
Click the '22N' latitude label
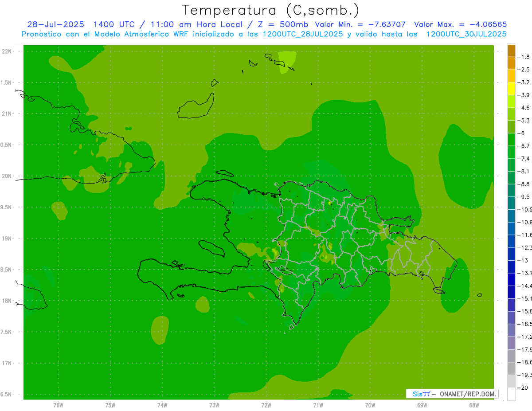coord(7,51)
